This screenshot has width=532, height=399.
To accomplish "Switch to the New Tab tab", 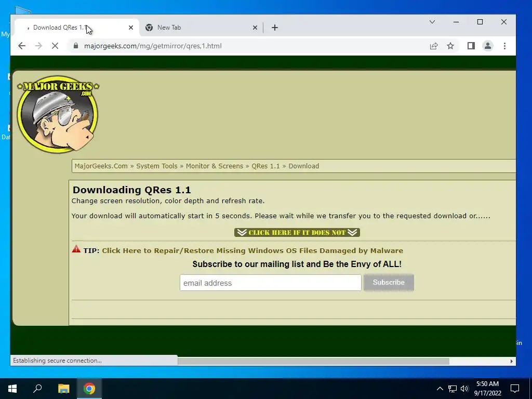I will tap(201, 28).
